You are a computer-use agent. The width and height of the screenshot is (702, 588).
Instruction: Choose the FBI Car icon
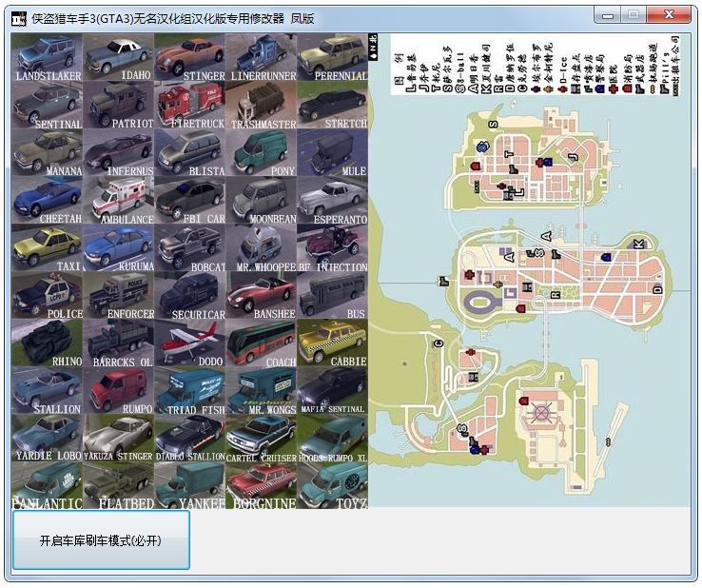189,200
